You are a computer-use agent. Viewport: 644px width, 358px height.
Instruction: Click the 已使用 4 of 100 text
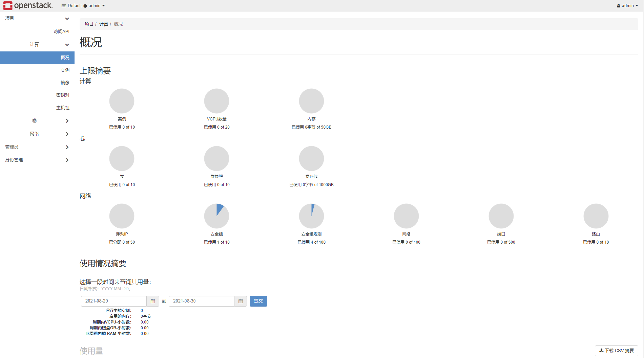(312, 242)
